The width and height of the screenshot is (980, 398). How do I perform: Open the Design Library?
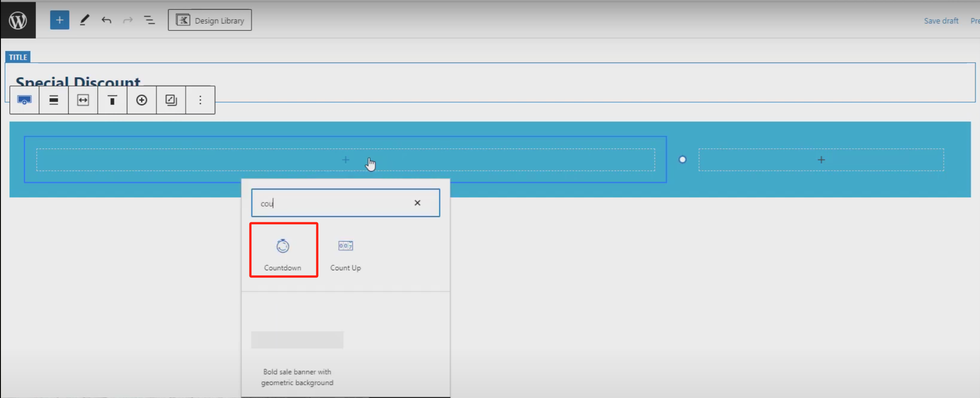point(210,20)
